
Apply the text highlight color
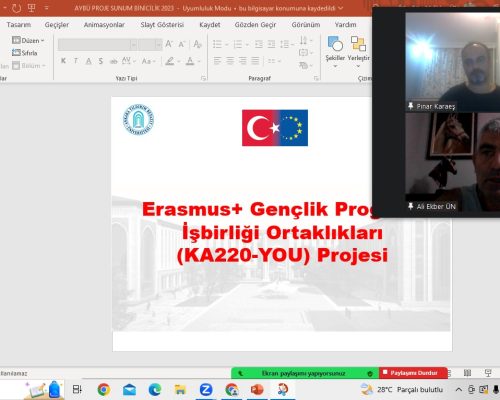(x=170, y=61)
